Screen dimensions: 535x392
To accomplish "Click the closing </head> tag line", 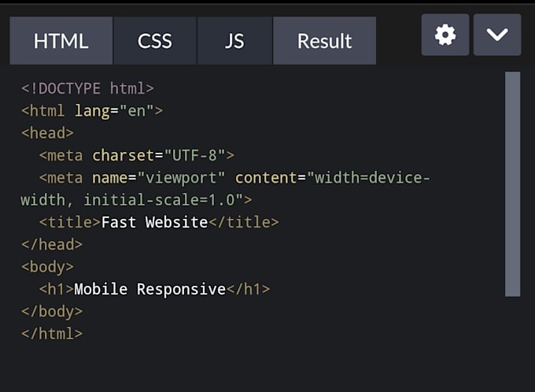I will coord(52,245).
